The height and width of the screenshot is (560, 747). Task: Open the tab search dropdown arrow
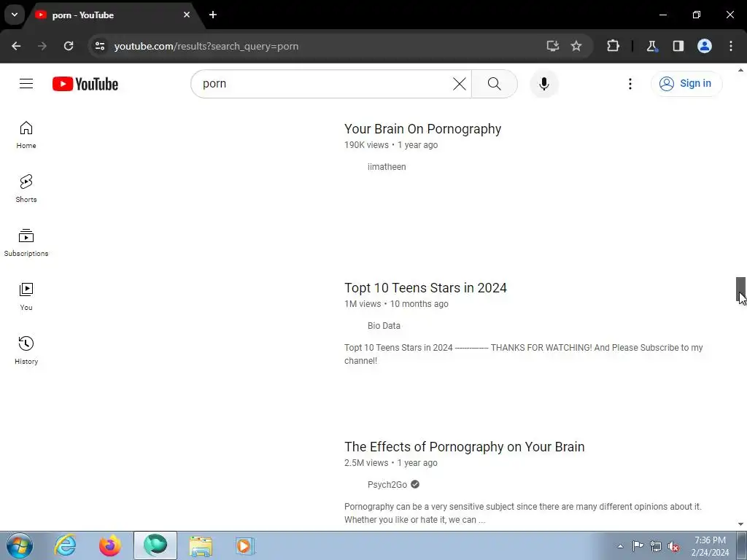[x=15, y=15]
